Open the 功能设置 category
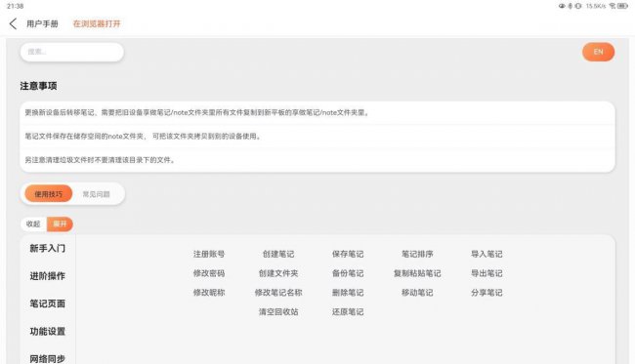 [48, 332]
